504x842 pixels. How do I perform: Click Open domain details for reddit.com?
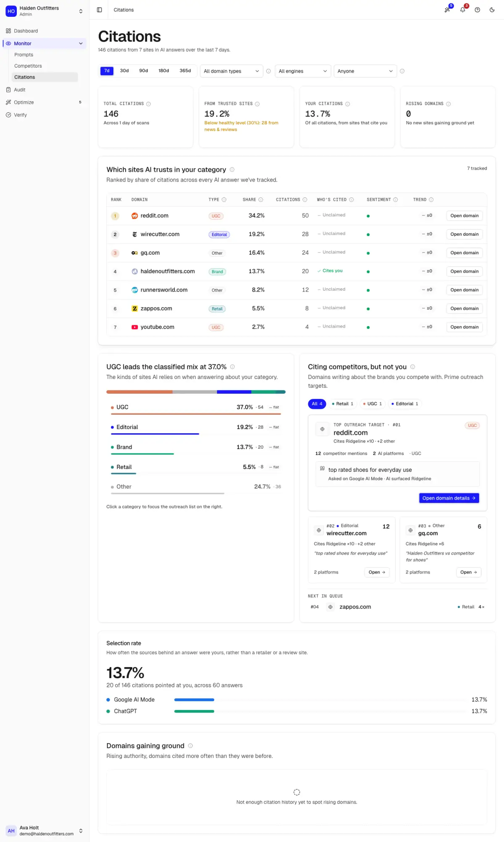(x=449, y=498)
